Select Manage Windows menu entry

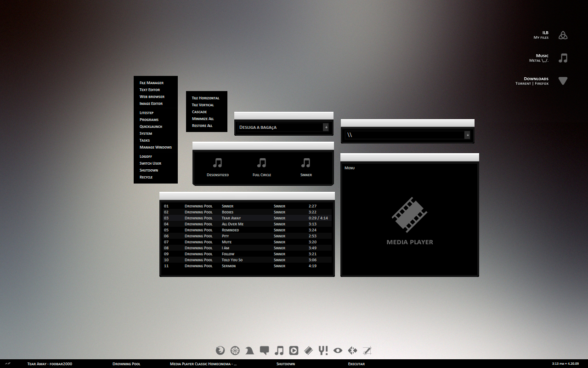point(156,147)
